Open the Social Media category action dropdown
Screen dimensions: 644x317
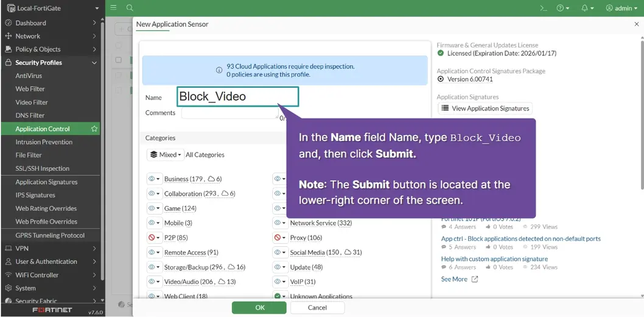[x=280, y=252]
